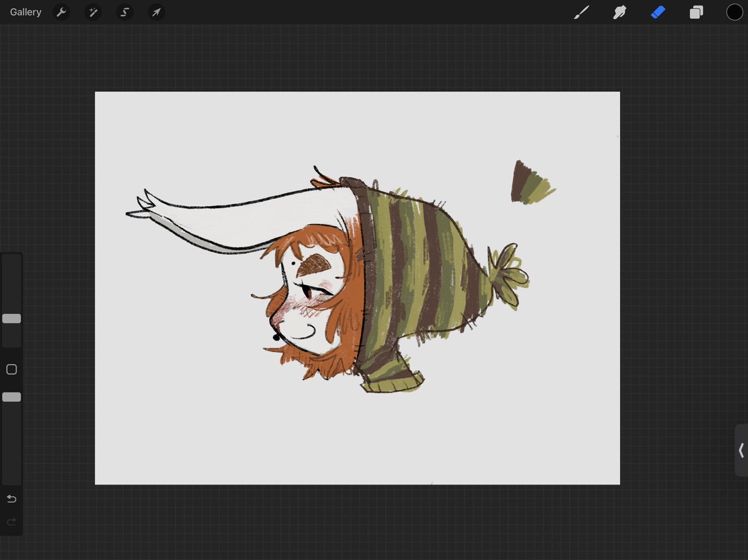Open the Layers panel
Viewport: 748px width, 560px height.
696,12
